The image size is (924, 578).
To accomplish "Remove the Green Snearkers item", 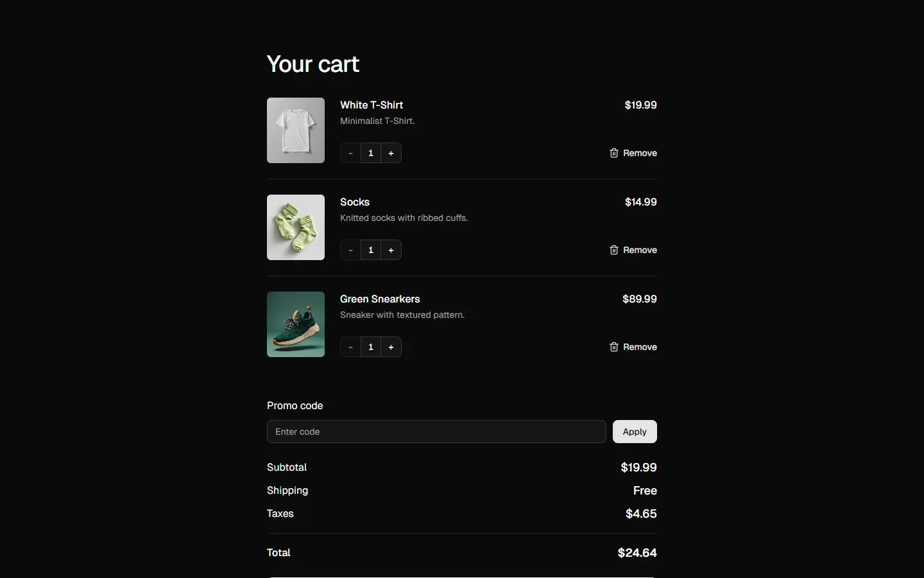I will pos(639,347).
